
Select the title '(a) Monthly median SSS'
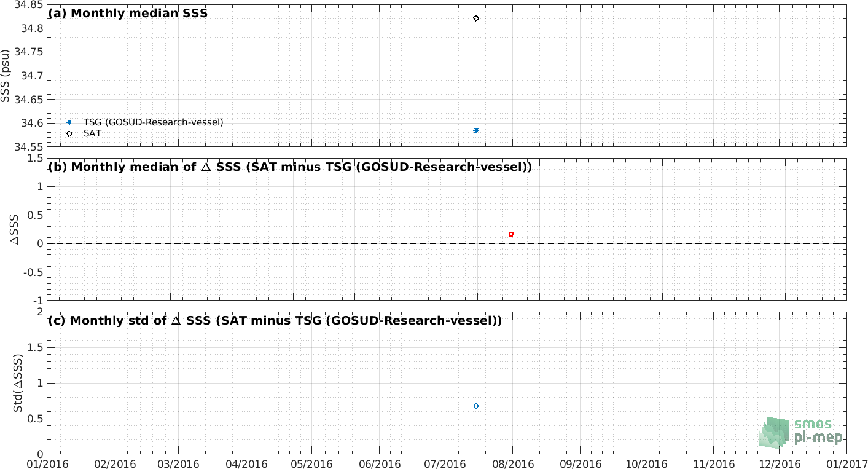(x=128, y=13)
